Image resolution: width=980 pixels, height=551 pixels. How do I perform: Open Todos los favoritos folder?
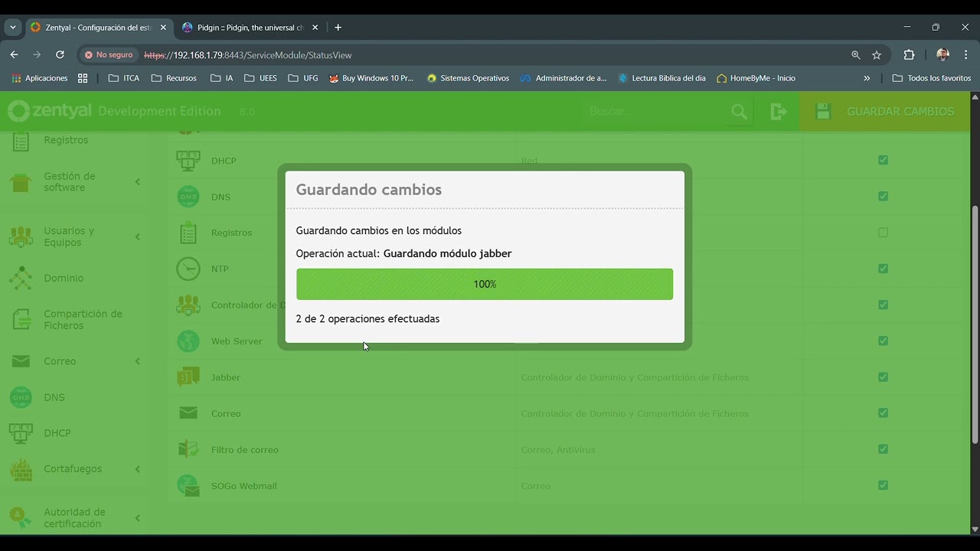click(932, 78)
